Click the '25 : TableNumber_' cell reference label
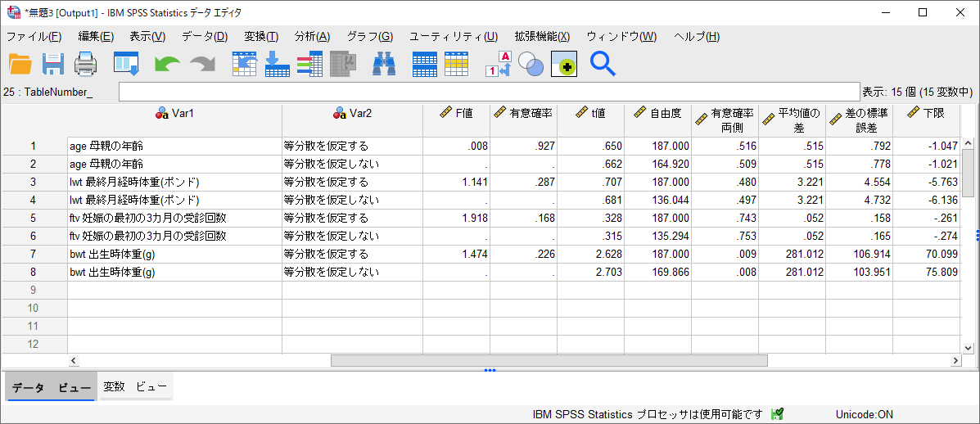 pyautogui.click(x=48, y=92)
